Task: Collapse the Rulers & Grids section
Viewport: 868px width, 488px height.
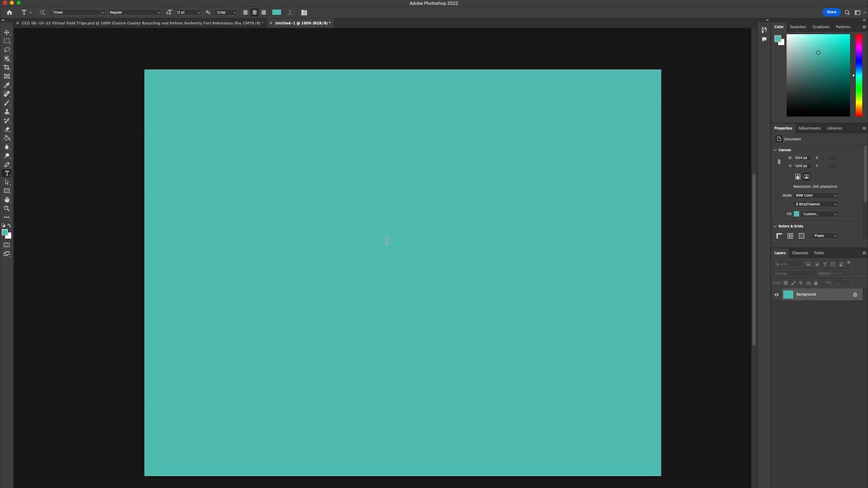Action: point(775,226)
